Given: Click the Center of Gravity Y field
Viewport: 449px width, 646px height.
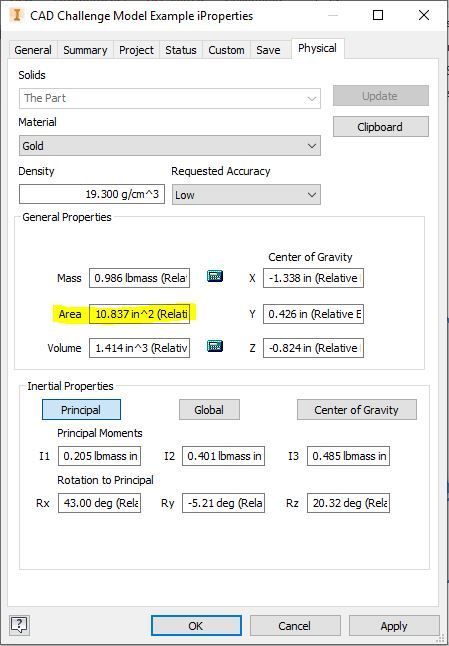Looking at the screenshot, I should pos(313,314).
